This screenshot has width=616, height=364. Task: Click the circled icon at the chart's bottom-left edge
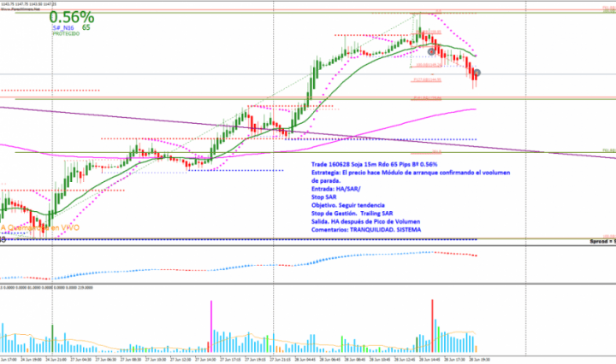[x=3, y=240]
